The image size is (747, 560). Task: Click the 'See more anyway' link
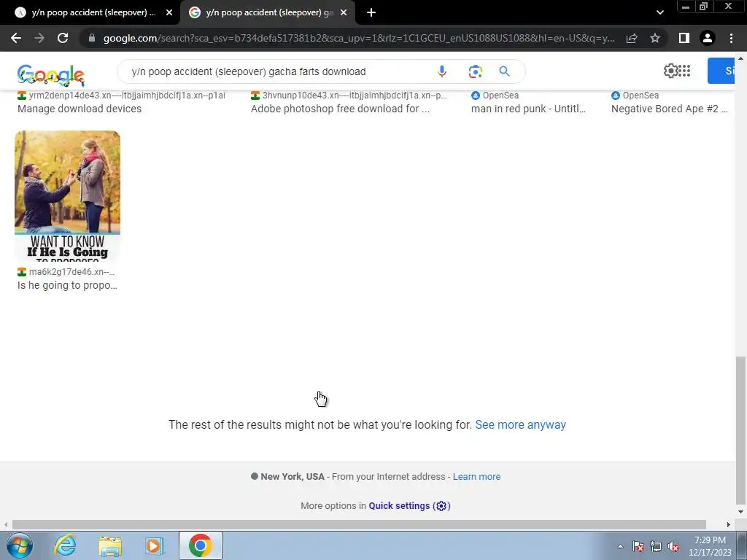(x=520, y=425)
